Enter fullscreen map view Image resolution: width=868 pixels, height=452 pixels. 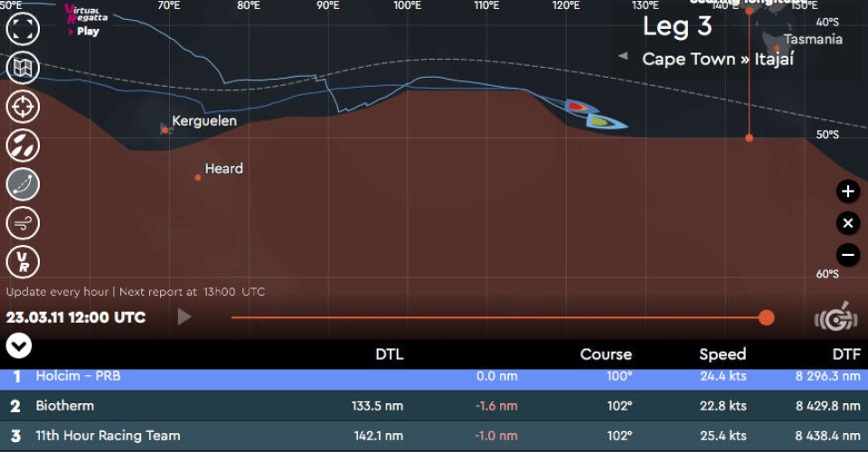click(x=22, y=28)
